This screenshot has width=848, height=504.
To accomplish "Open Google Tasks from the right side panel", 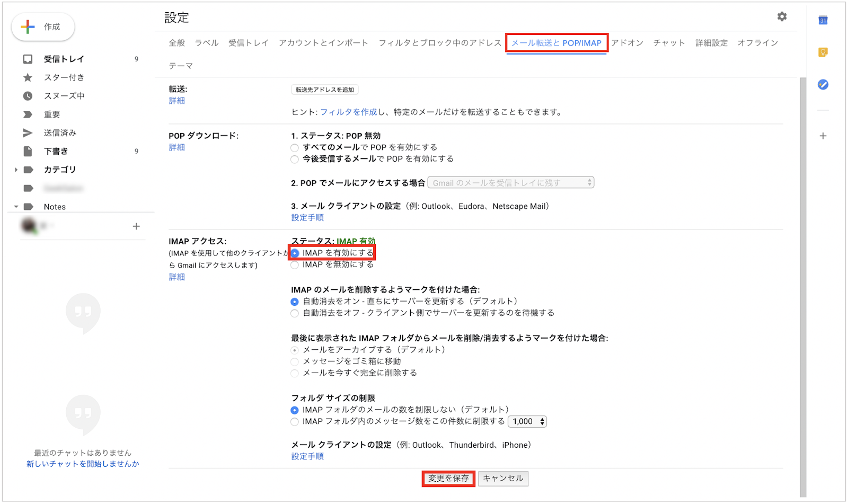I will [823, 84].
